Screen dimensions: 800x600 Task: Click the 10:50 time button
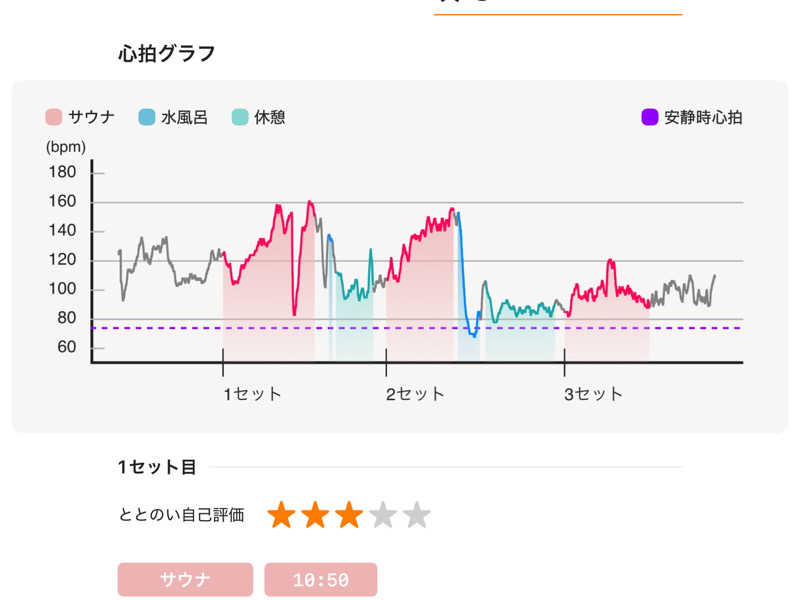pos(320,580)
